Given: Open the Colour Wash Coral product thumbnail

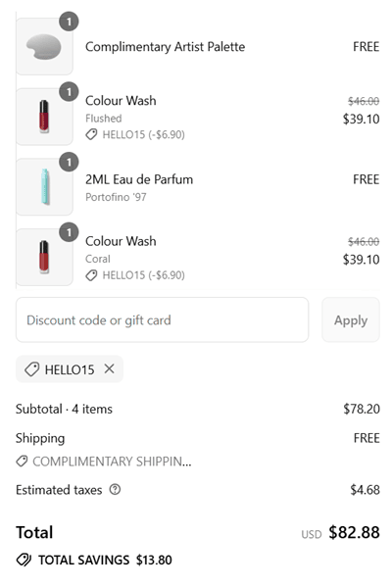Looking at the screenshot, I should (44, 257).
